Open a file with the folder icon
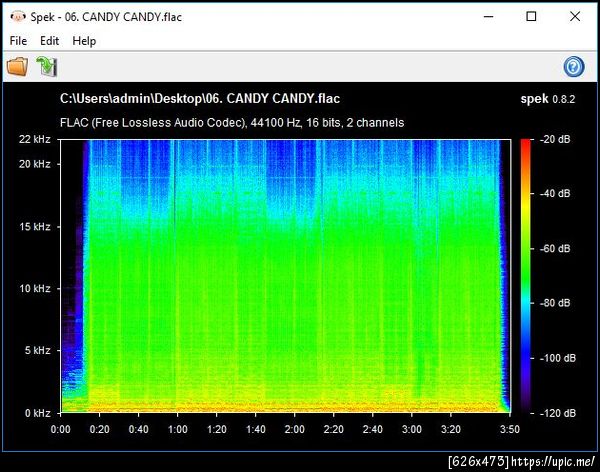This screenshot has width=600, height=472. [x=18, y=66]
